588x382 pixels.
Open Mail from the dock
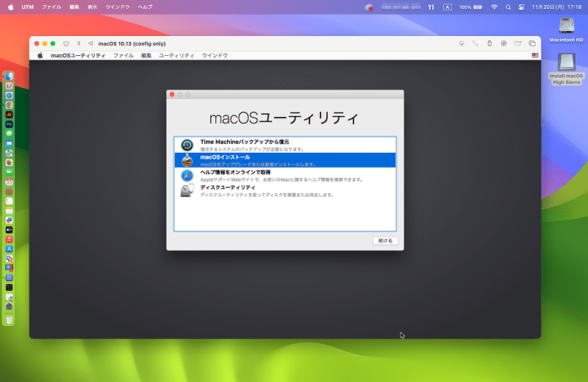click(x=9, y=143)
